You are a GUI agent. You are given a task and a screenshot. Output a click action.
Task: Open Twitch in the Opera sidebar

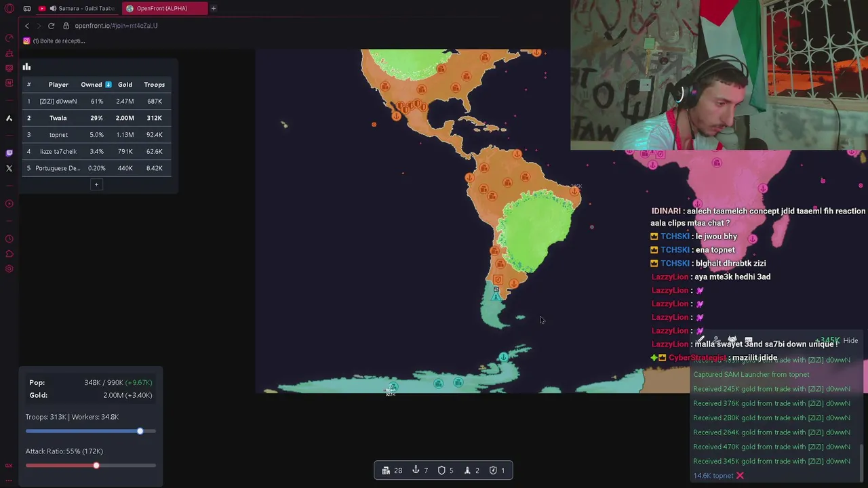(9, 152)
